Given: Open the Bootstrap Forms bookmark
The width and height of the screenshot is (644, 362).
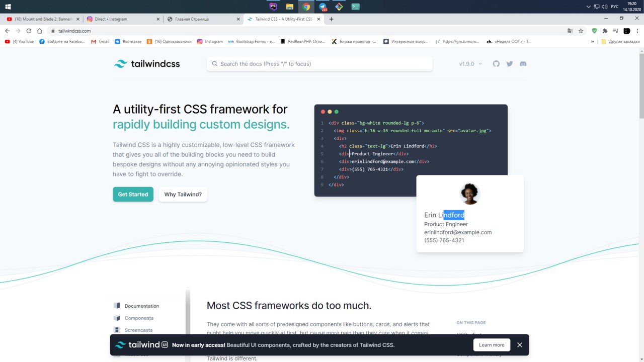Looking at the screenshot, I should coord(252,42).
